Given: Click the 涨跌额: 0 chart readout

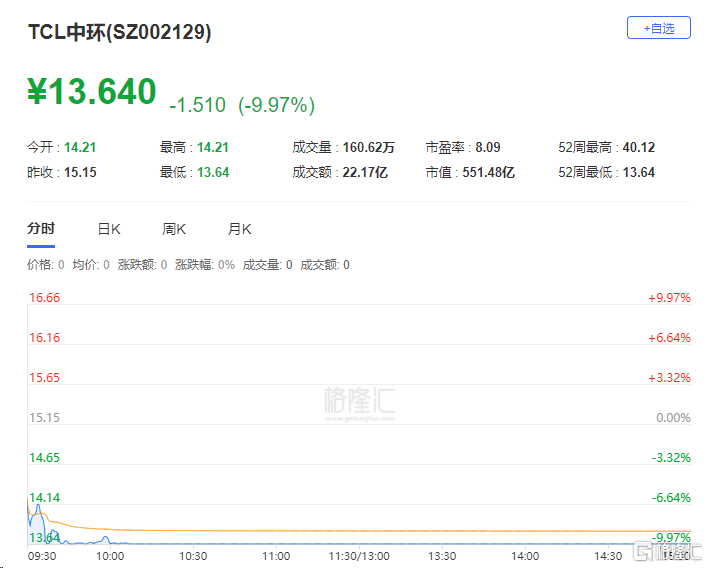Looking at the screenshot, I should tap(142, 265).
